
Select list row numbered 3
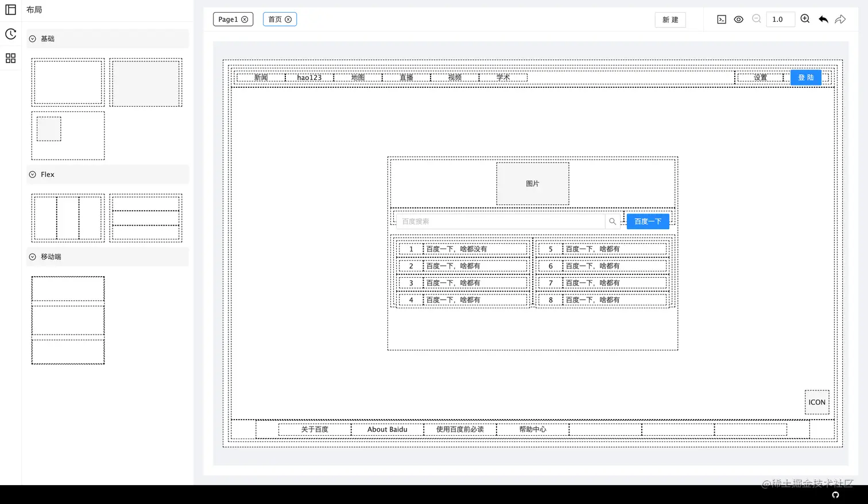click(x=463, y=283)
